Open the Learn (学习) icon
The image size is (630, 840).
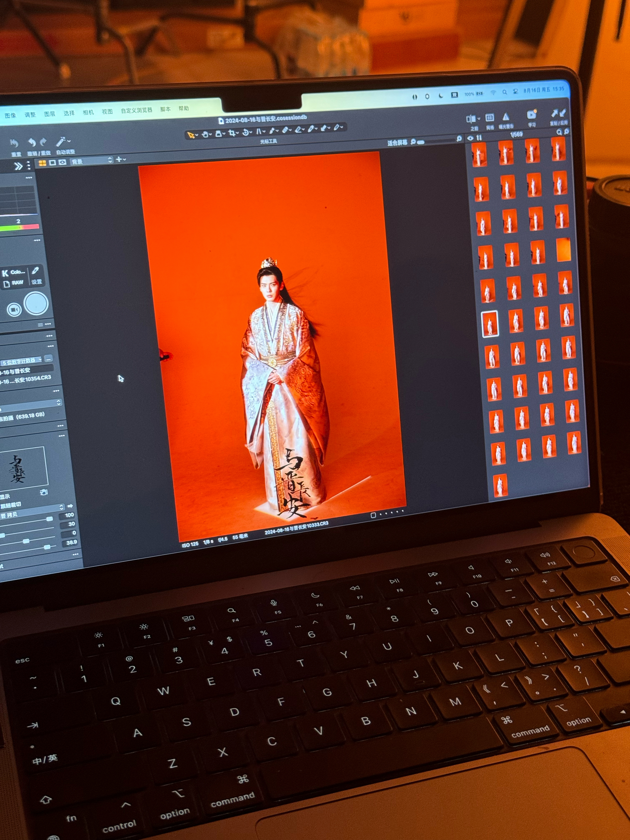(531, 115)
